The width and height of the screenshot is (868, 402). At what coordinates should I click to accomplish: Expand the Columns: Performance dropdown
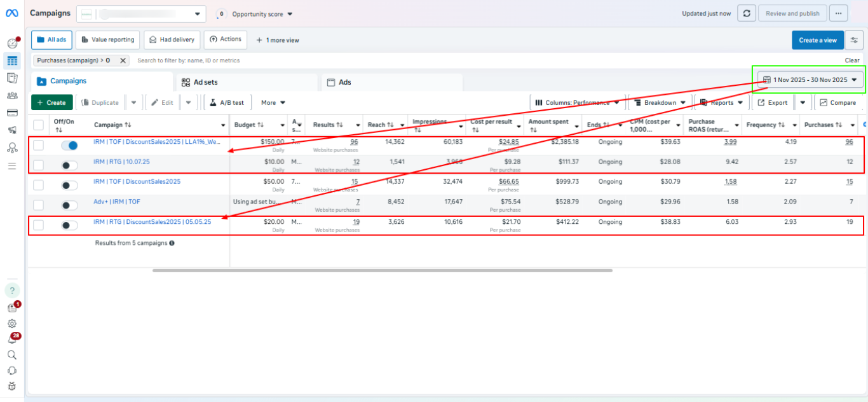click(x=578, y=102)
